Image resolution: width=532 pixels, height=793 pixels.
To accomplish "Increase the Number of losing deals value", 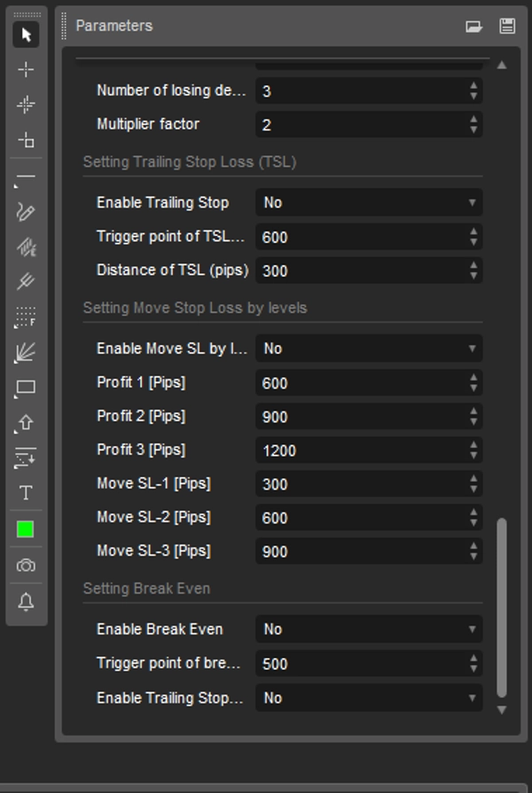I will (x=473, y=85).
